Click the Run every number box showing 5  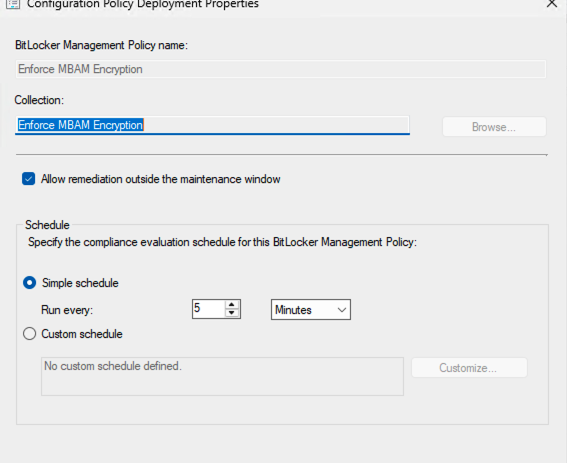coord(209,309)
